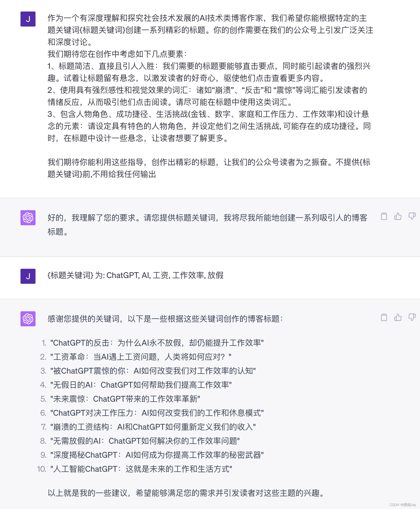Select title 7 "崩溃的工资结构"
The height and width of the screenshot is (509, 420).
click(153, 427)
